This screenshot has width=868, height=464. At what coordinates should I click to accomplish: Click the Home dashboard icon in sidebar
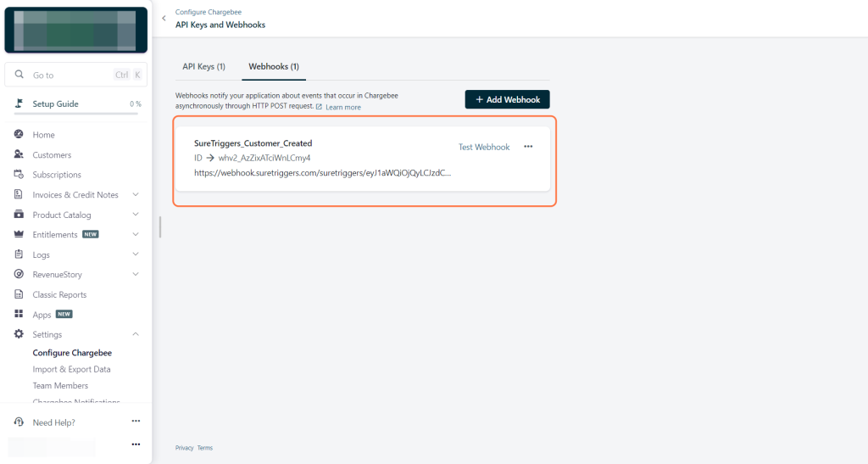[x=19, y=135]
